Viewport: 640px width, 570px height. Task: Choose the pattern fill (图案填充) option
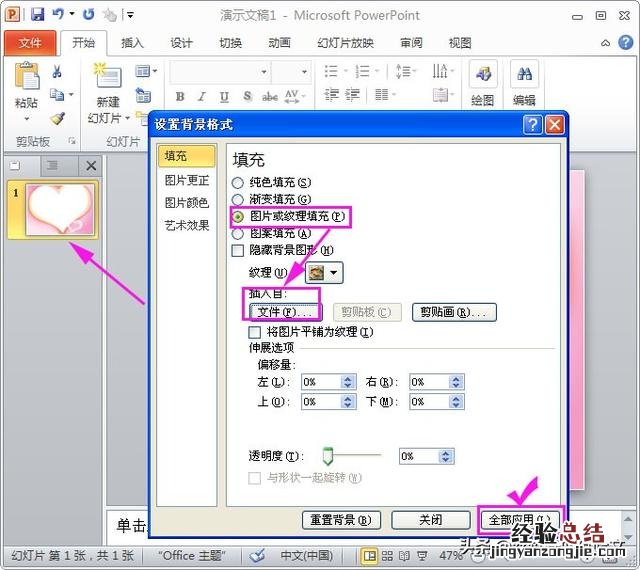[x=238, y=234]
